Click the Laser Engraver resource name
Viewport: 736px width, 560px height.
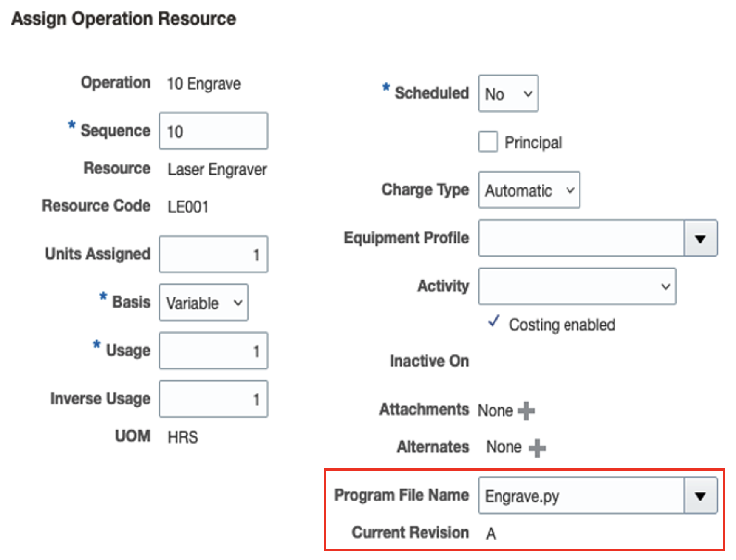tap(217, 170)
